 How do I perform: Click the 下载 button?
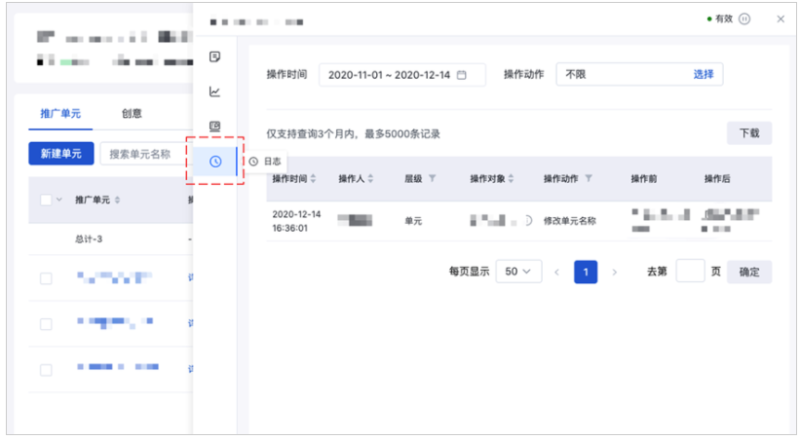tap(749, 133)
